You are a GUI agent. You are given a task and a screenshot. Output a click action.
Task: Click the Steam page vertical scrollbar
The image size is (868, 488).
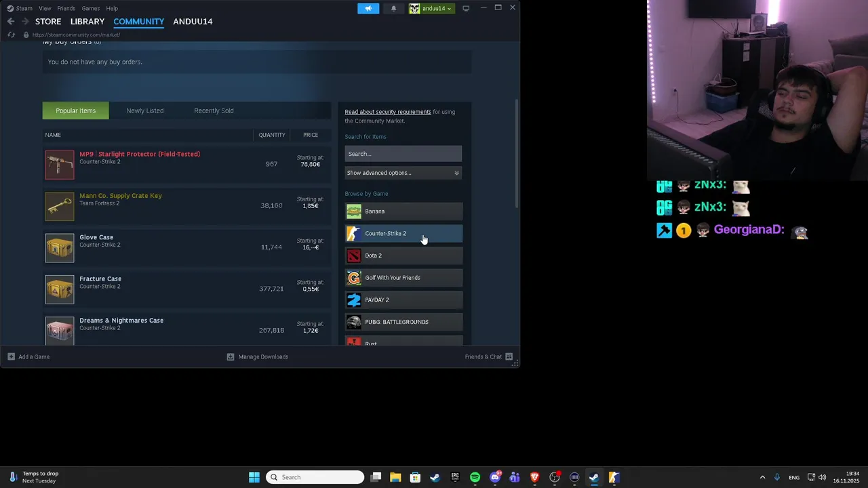[x=517, y=155]
